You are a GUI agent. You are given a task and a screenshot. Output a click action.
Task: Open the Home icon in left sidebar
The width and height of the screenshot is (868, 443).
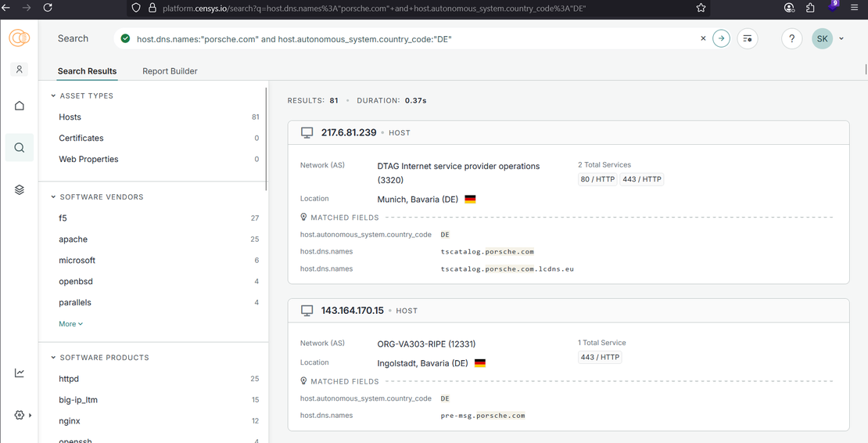[20, 106]
